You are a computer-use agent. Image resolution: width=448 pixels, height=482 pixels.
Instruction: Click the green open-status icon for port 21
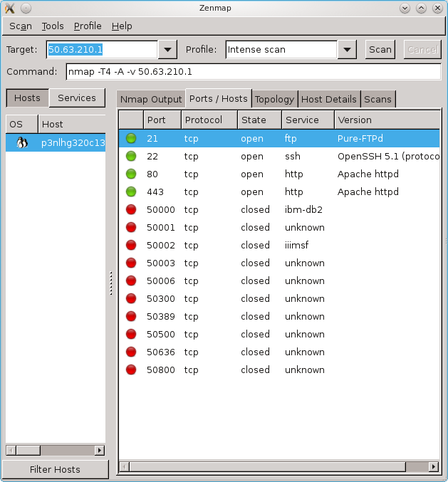tap(131, 138)
